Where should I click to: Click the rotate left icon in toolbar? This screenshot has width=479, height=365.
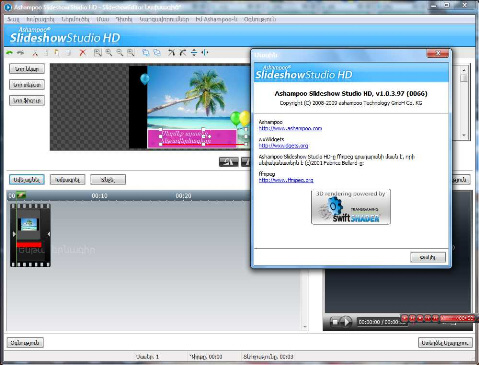(171, 53)
